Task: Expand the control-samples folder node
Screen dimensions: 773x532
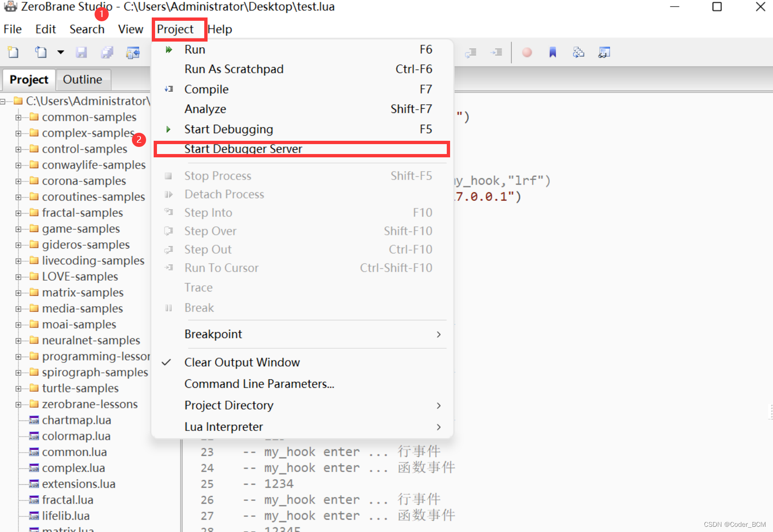Action: click(x=18, y=149)
